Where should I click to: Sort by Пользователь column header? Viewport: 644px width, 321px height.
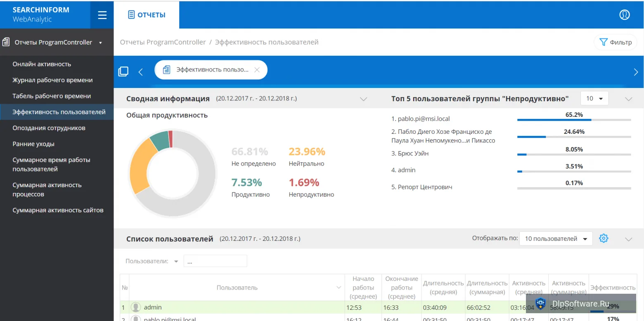[x=237, y=288]
